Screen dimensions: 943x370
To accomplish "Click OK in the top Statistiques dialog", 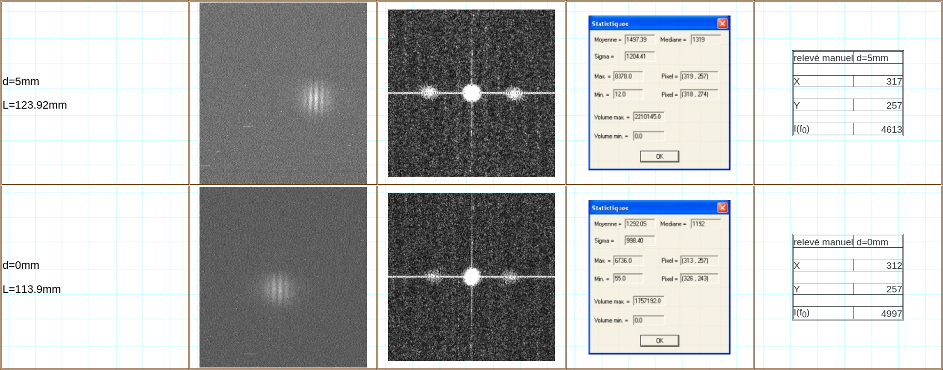I will pyautogui.click(x=659, y=156).
